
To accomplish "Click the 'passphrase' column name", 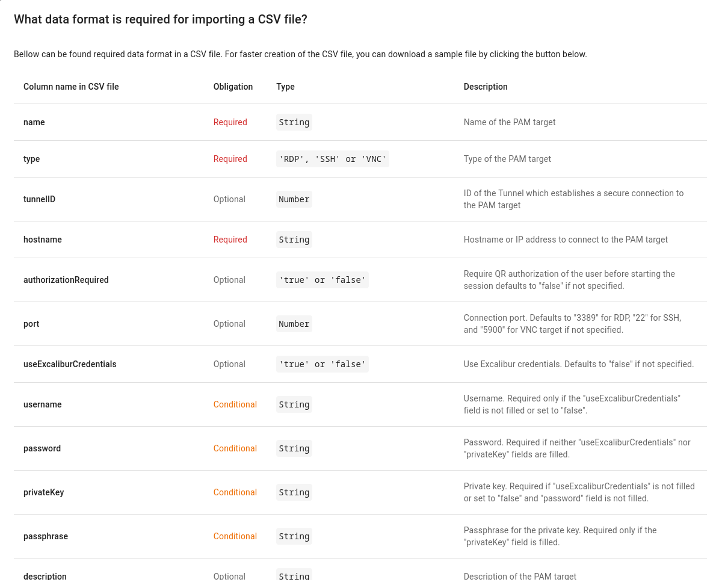I will (46, 536).
